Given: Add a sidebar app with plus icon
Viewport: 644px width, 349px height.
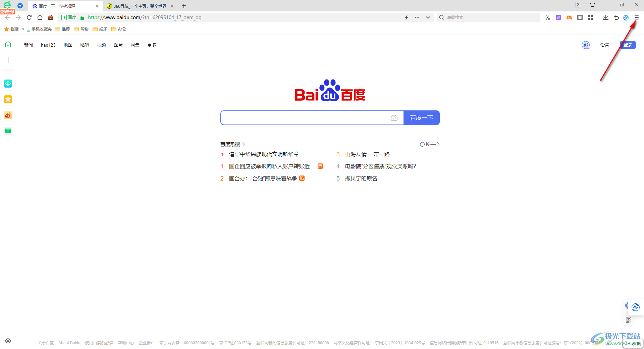Looking at the screenshot, I should click(8, 60).
